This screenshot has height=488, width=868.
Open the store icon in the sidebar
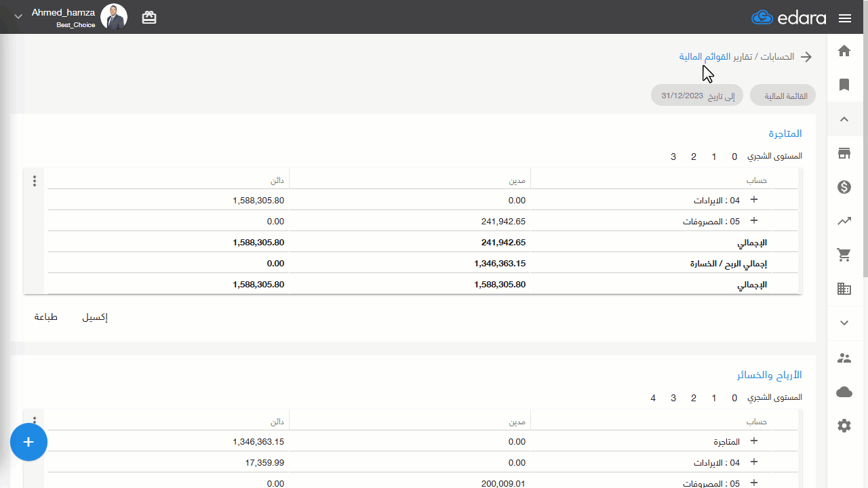[x=844, y=153]
